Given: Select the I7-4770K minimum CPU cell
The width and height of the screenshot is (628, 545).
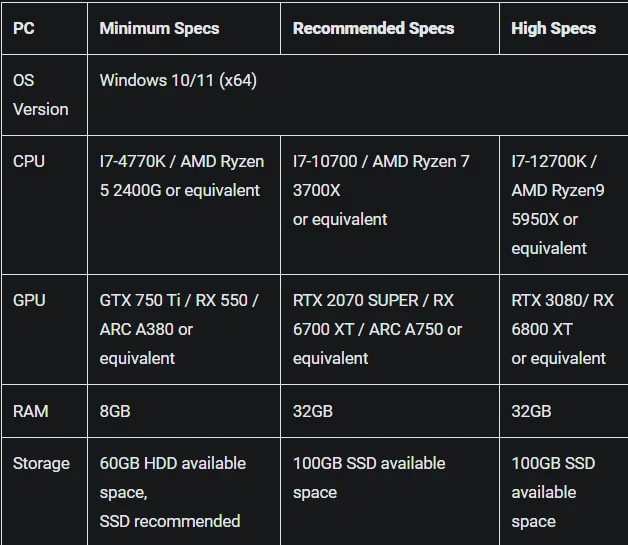Looking at the screenshot, I should click(x=184, y=205).
